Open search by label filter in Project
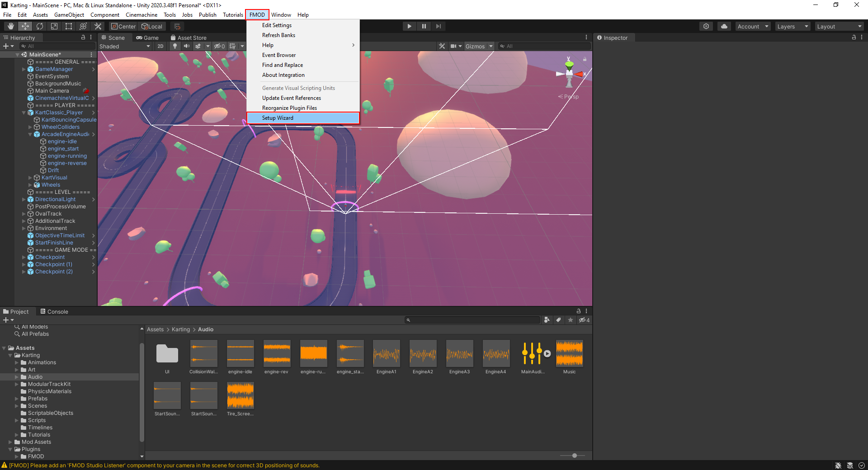 point(559,320)
